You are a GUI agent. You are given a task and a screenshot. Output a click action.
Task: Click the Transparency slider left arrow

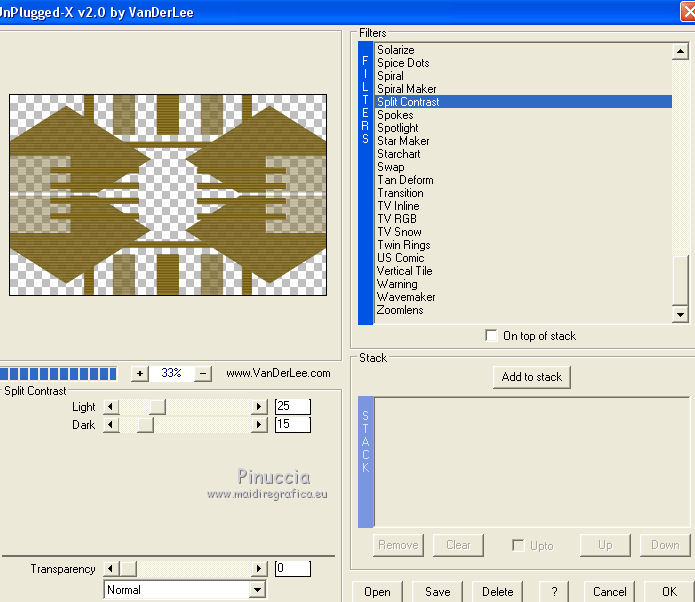pos(111,569)
